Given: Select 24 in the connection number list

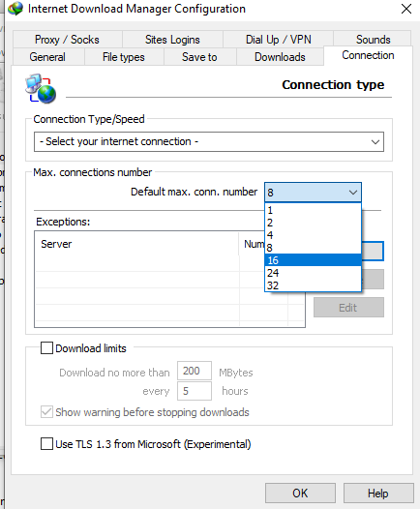Looking at the screenshot, I should pyautogui.click(x=313, y=273).
